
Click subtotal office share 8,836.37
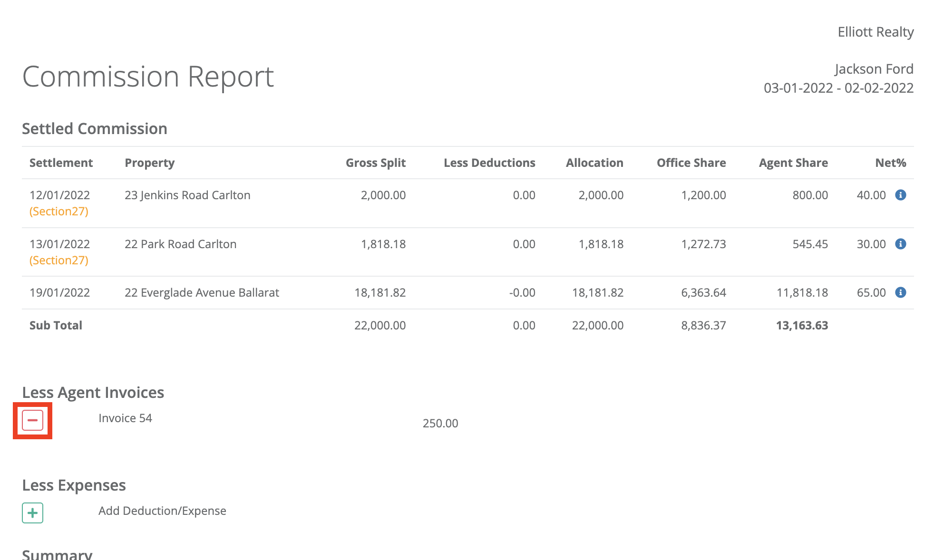pyautogui.click(x=703, y=326)
